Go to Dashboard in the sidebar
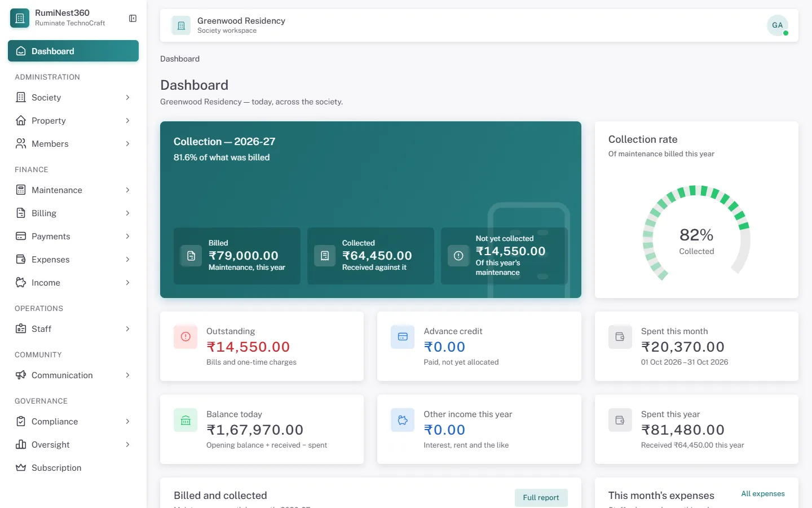The image size is (812, 508). click(x=73, y=51)
